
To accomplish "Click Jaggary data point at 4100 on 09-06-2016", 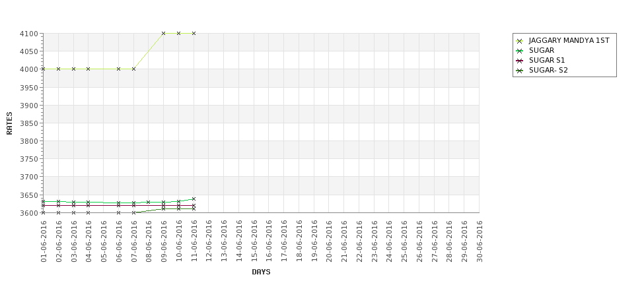I will coord(163,33).
